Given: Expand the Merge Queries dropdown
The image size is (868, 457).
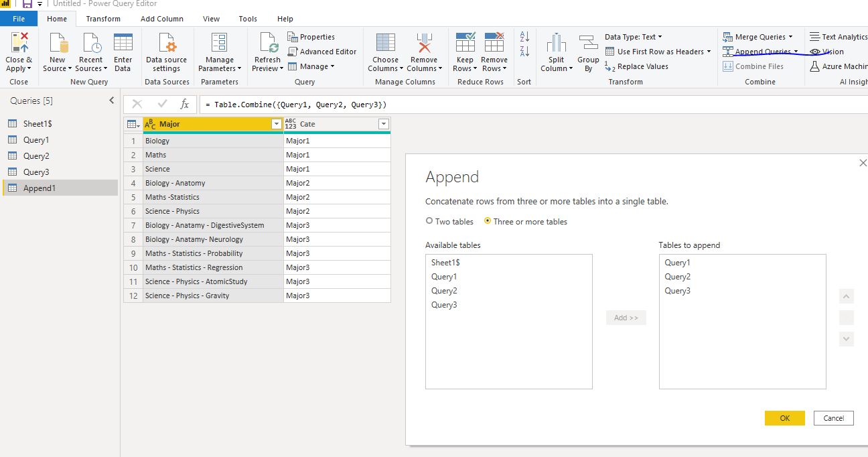Looking at the screenshot, I should (790, 37).
